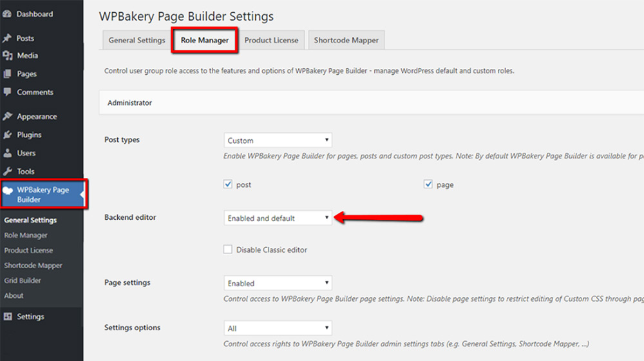Open the Product License tab
The width and height of the screenshot is (644, 361).
pyautogui.click(x=272, y=41)
